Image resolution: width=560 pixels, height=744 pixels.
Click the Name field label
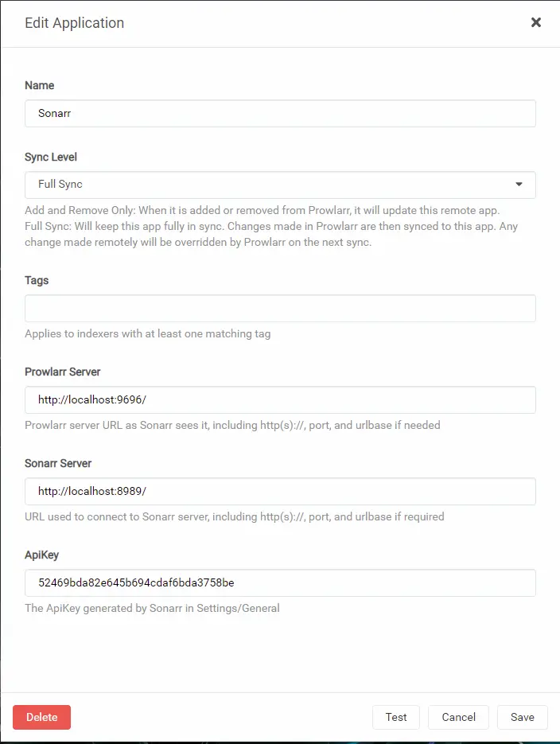40,85
